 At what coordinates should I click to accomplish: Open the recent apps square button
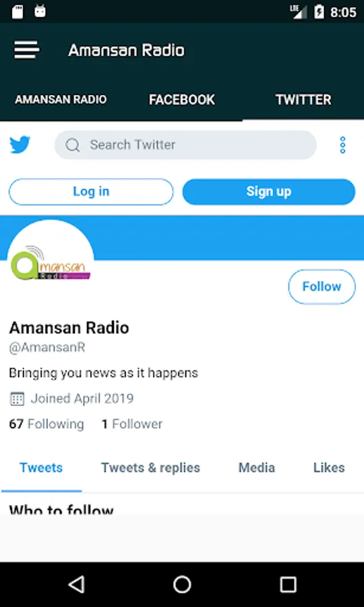click(289, 584)
